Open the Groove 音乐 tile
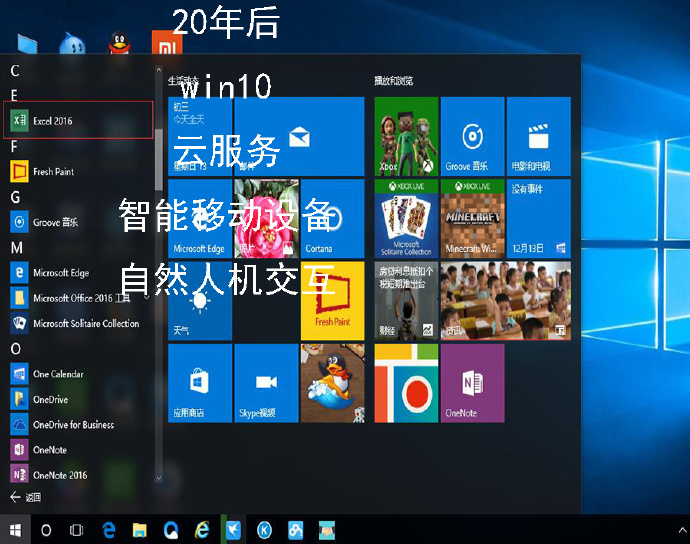This screenshot has height=544, width=690. click(471, 135)
